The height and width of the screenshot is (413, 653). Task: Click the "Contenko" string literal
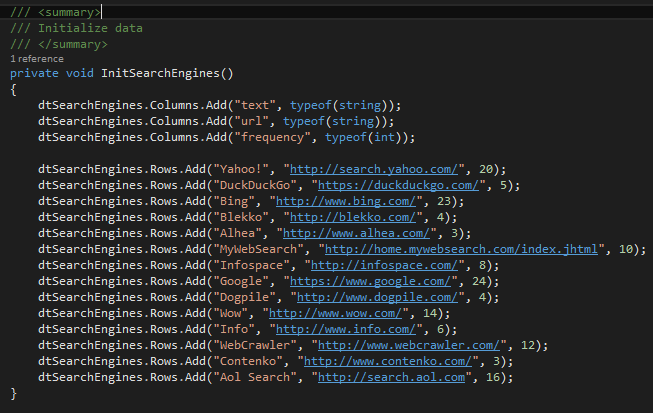click(x=248, y=361)
